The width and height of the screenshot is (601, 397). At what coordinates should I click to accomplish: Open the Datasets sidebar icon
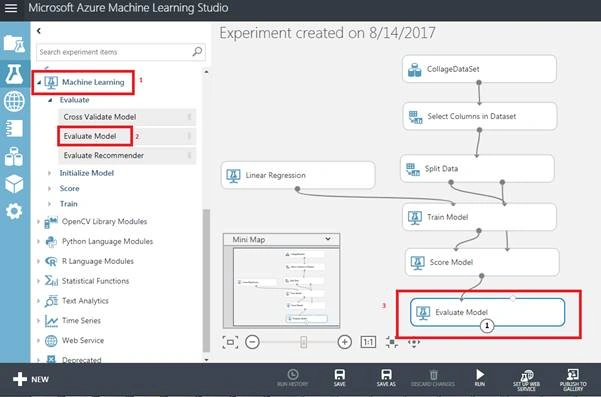click(x=14, y=156)
